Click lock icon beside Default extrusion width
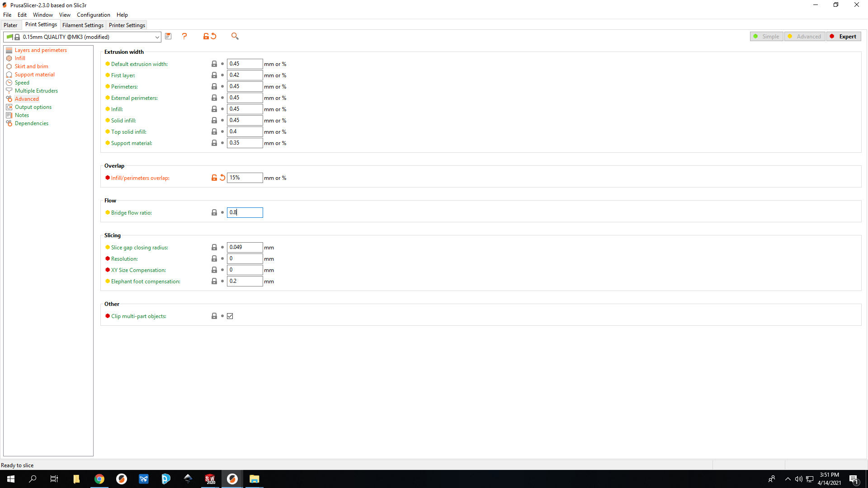This screenshot has height=488, width=868. pos(214,64)
